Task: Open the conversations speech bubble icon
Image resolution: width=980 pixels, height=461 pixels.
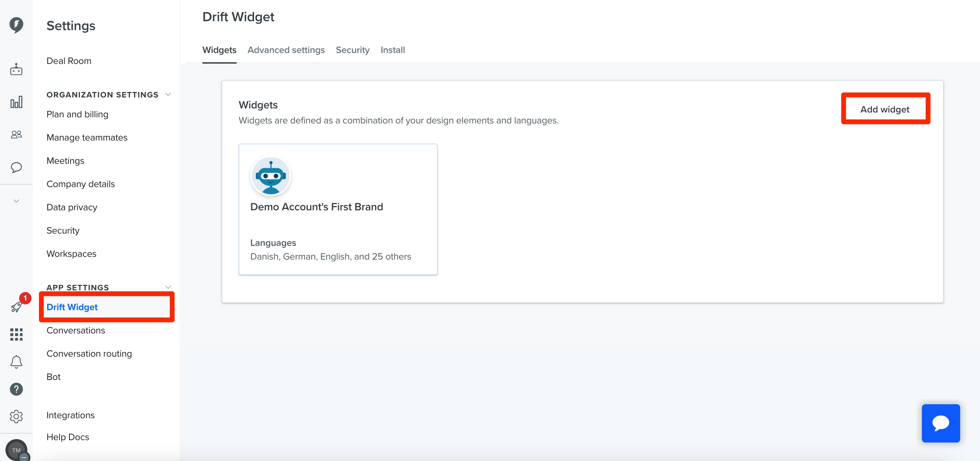Action: tap(16, 167)
